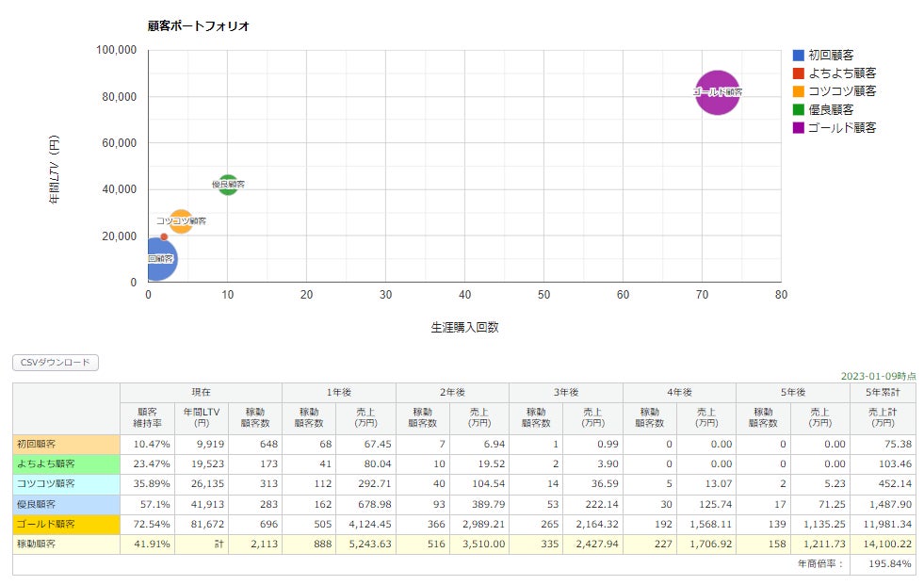Click the 稼動顧客 total row label

tap(67, 544)
